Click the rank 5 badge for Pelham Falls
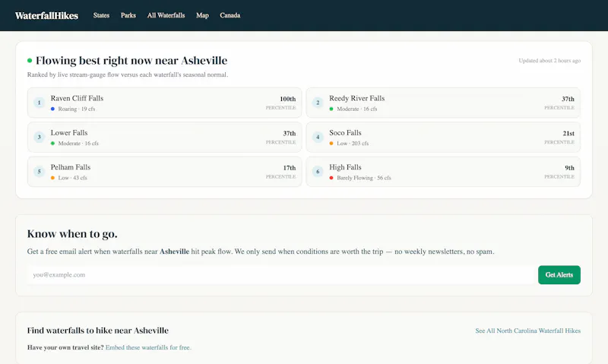 tap(40, 171)
